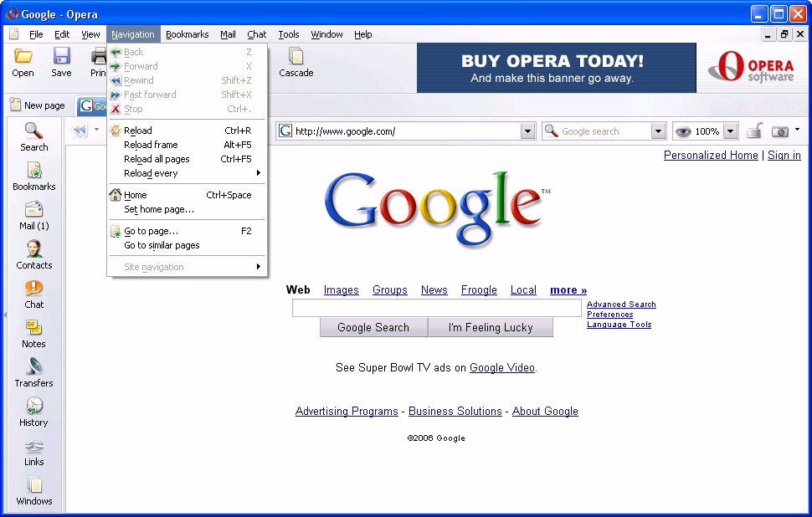Open the dropdown arrow next to Rewind button
Screen dimensions: 812x517
point(96,130)
